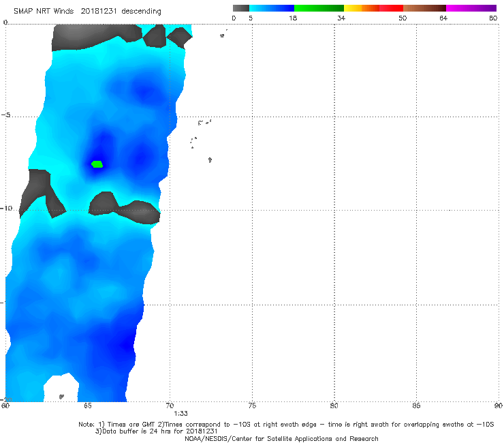Screen dimensions: 504x443
Task: Pick the gray 0–5 segment of the color bar
Action: click(241, 8)
